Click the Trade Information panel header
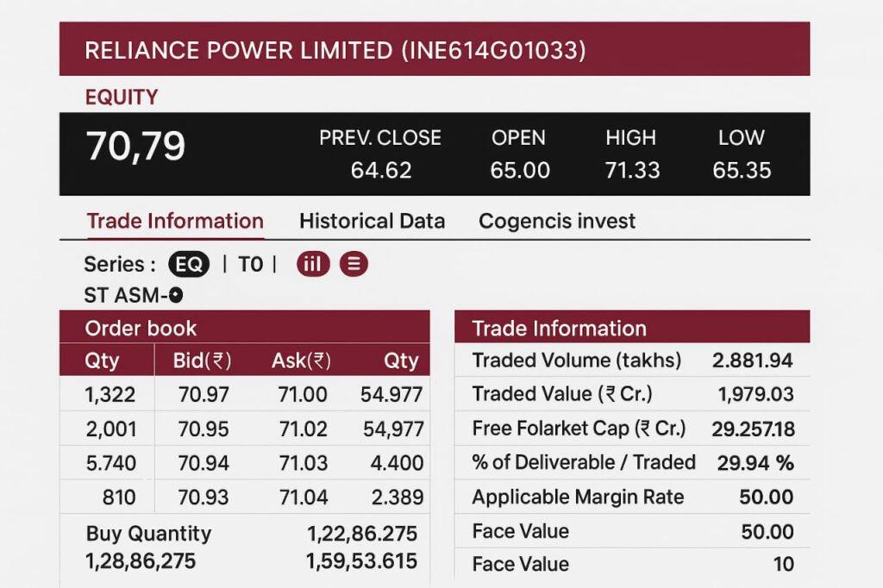883x588 pixels. [x=632, y=328]
